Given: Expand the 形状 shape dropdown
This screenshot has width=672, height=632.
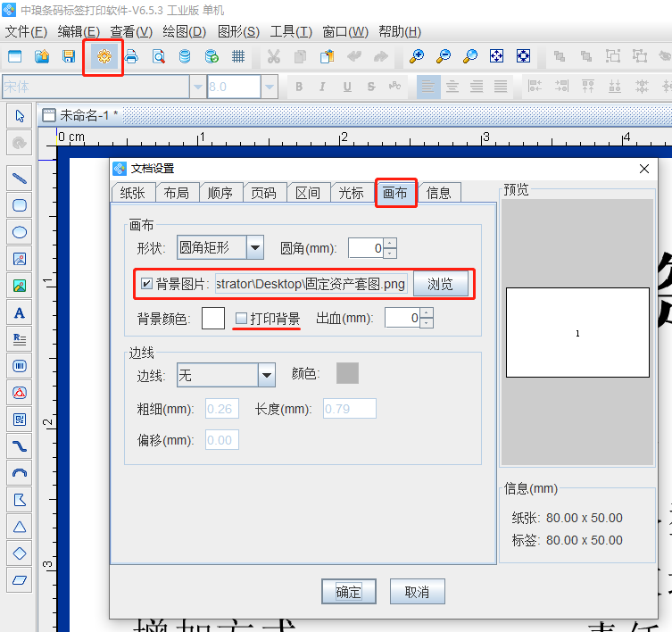Looking at the screenshot, I should pyautogui.click(x=254, y=248).
